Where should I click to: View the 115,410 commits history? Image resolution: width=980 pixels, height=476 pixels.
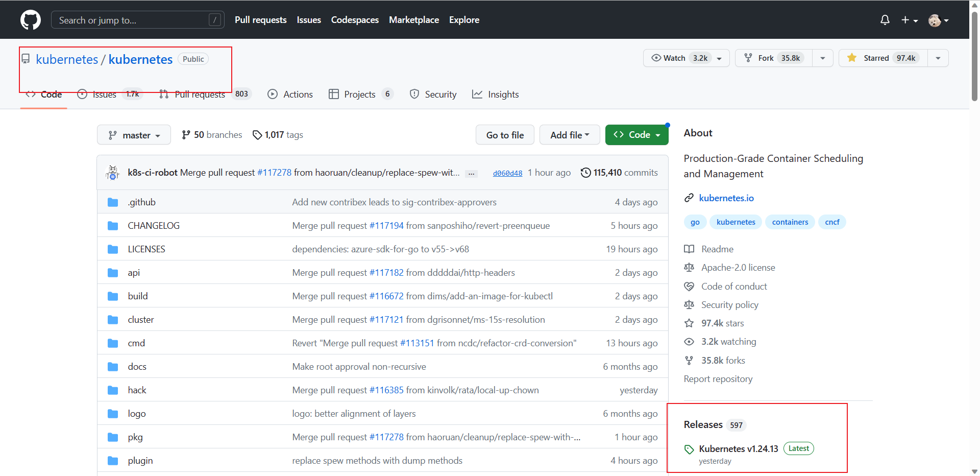[x=619, y=173]
